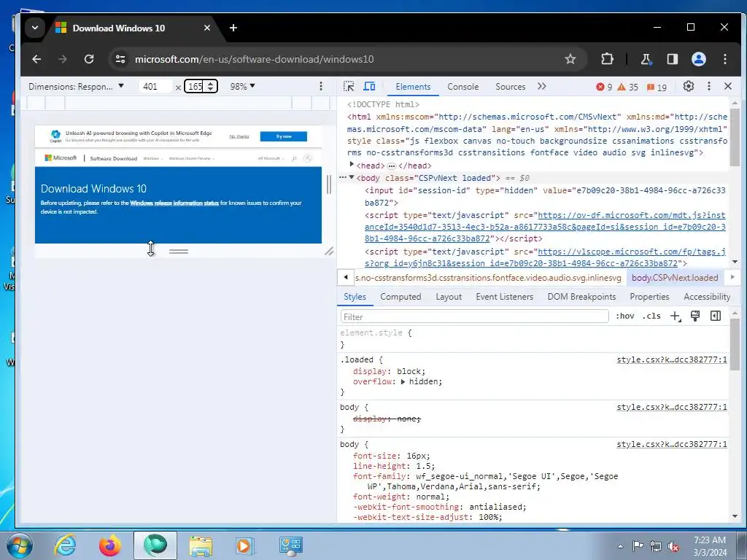Show more DevTools tabs chevron

pyautogui.click(x=542, y=86)
